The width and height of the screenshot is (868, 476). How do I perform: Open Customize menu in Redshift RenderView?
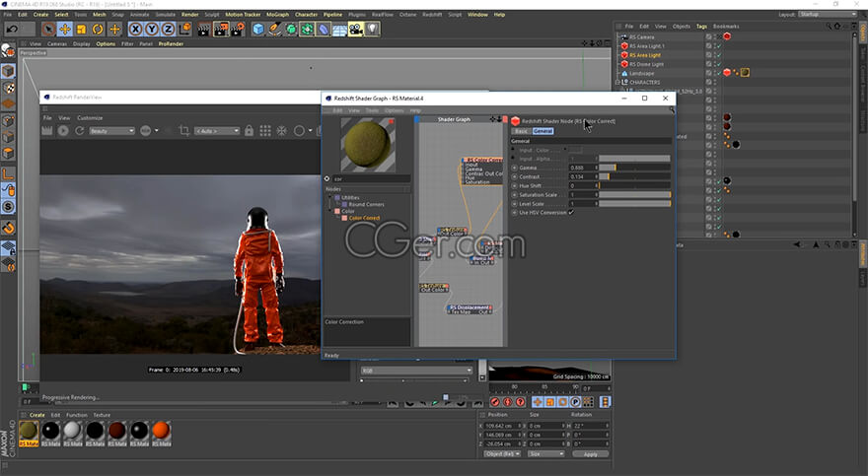90,117
